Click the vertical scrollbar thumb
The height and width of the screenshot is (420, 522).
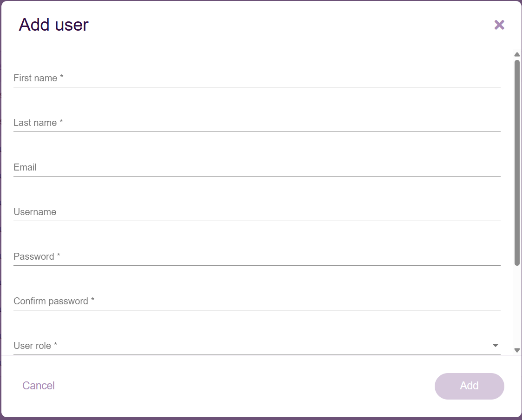point(517,163)
